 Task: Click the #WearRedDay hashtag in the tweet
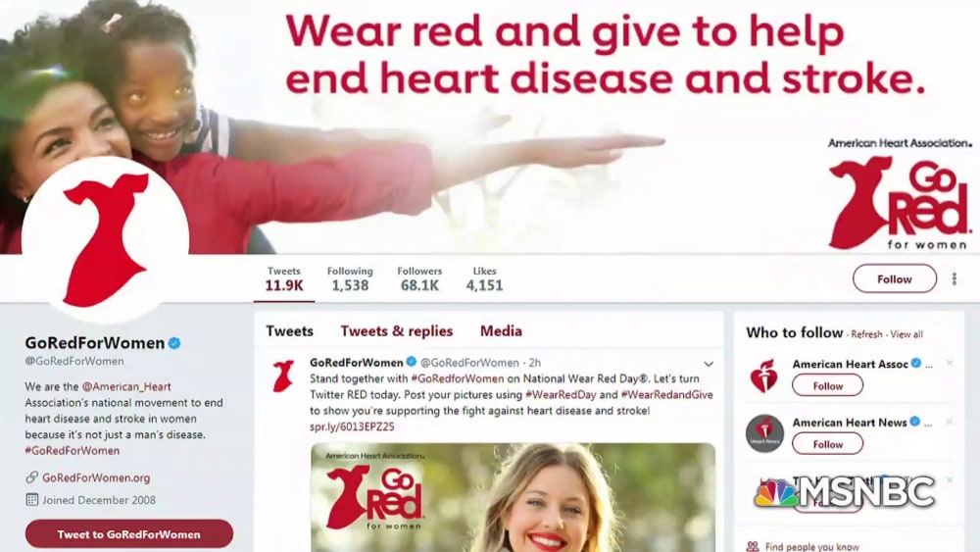[561, 394]
